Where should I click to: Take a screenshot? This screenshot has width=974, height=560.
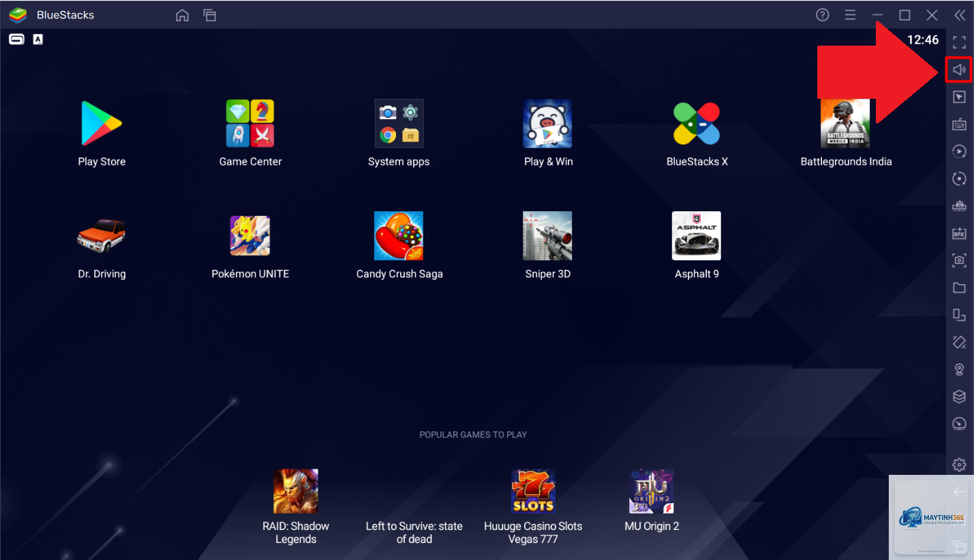tap(959, 260)
